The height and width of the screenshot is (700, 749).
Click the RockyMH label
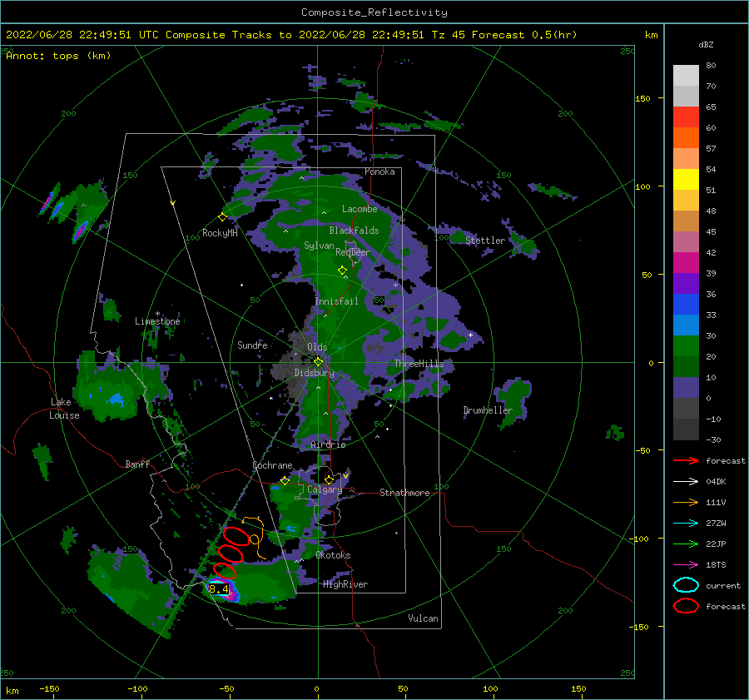click(x=220, y=233)
